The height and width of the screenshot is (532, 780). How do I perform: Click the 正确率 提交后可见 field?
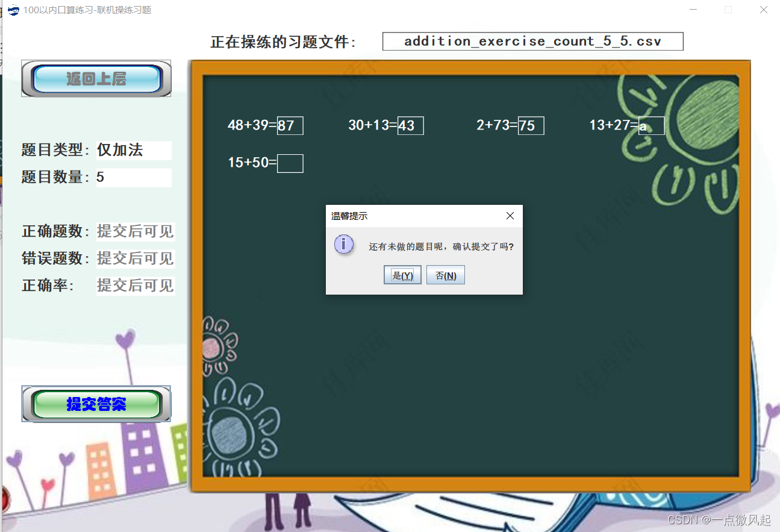click(x=135, y=285)
